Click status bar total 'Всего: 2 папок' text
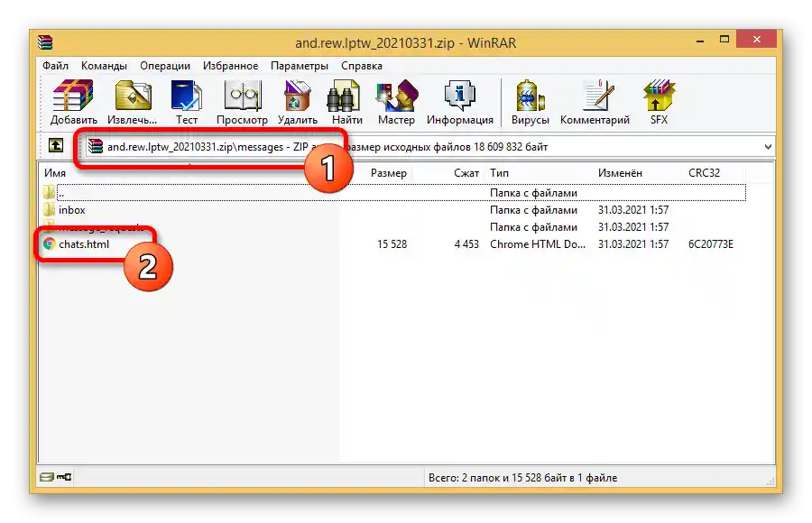This screenshot has height=523, width=812. click(x=522, y=477)
